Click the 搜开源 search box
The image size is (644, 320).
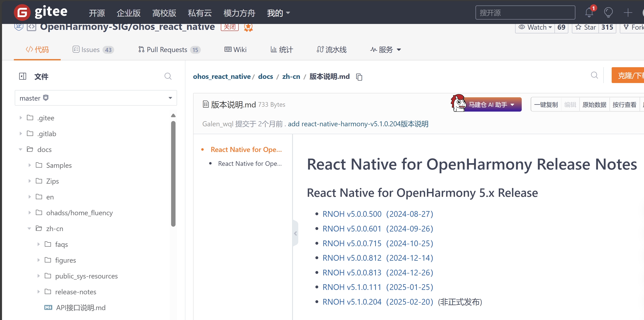(525, 13)
